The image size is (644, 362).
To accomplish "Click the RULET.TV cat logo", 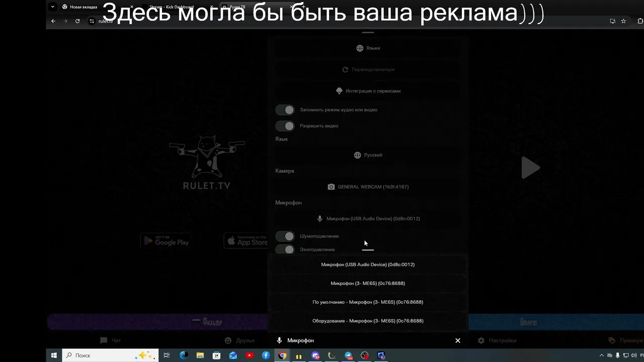I will (x=207, y=162).
